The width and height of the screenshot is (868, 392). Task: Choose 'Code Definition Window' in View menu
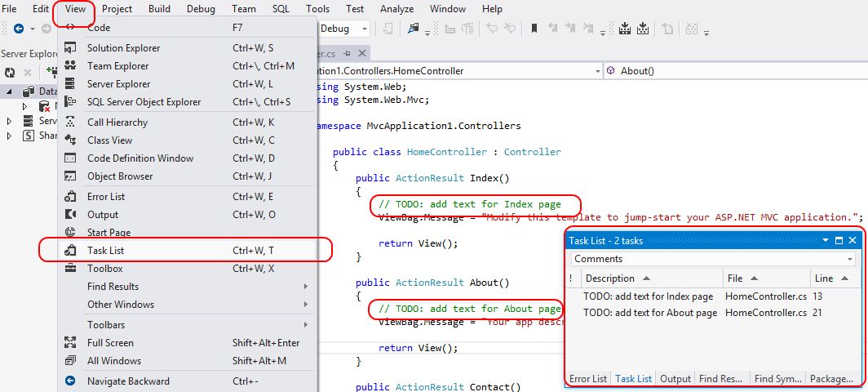pos(188,158)
